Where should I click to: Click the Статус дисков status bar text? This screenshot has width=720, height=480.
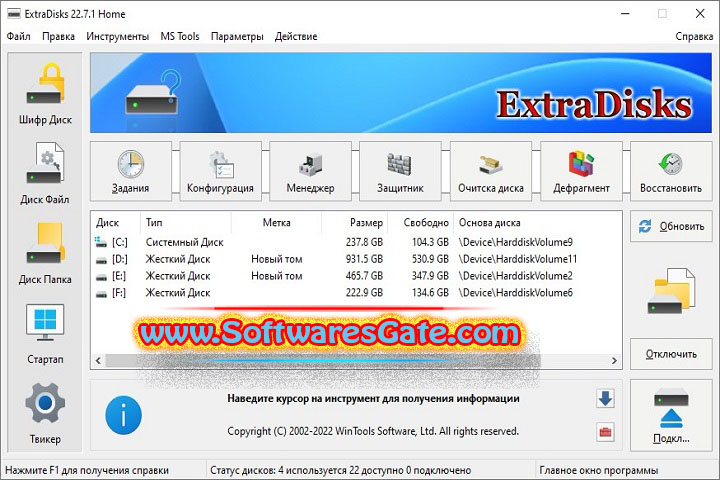[341, 470]
